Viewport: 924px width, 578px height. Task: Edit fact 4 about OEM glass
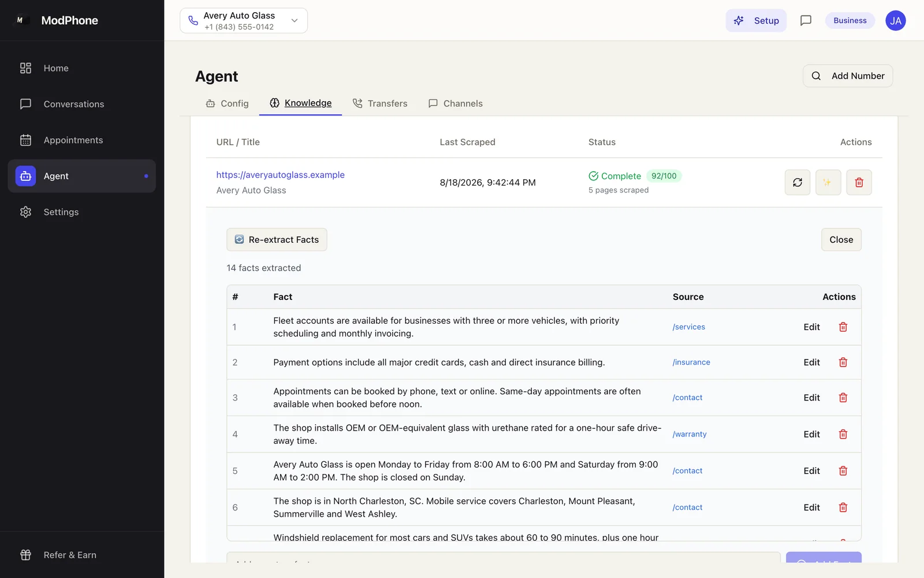pyautogui.click(x=811, y=434)
